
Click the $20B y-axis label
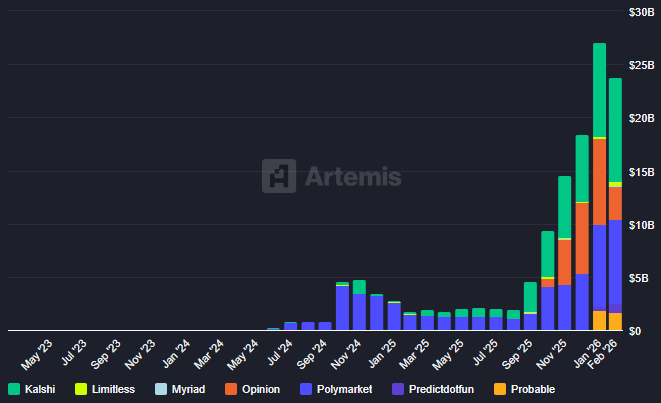click(642, 118)
